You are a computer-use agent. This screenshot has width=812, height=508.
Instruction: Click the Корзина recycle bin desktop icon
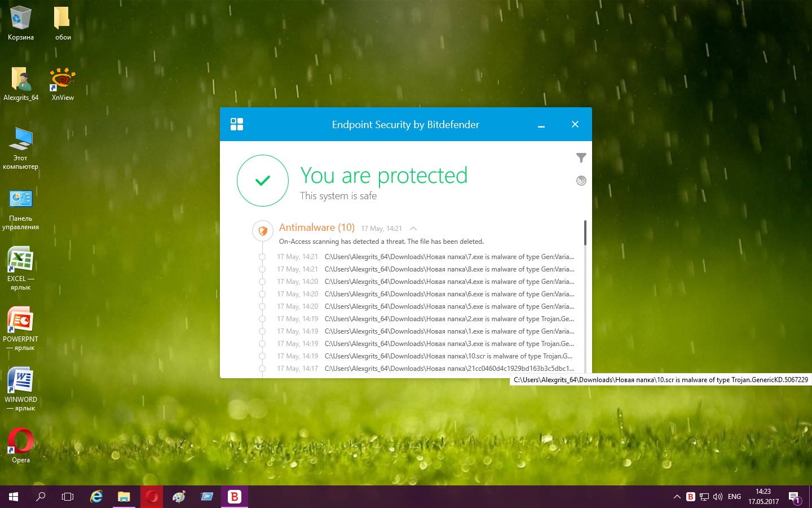point(21,24)
